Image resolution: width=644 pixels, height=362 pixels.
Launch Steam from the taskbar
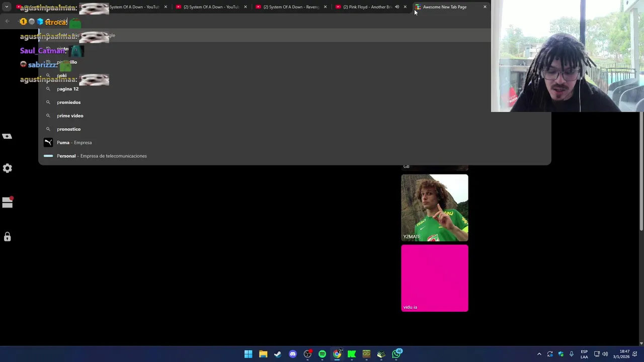[x=278, y=354]
